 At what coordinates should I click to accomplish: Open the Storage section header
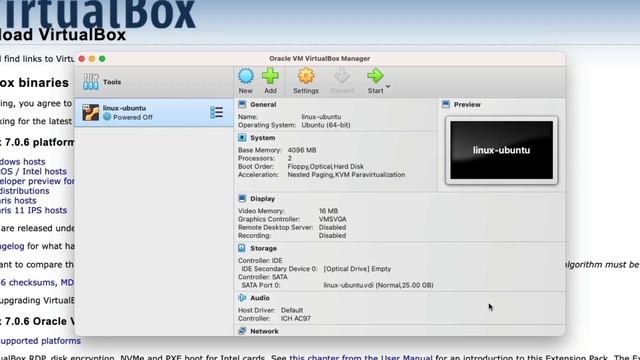263,249
